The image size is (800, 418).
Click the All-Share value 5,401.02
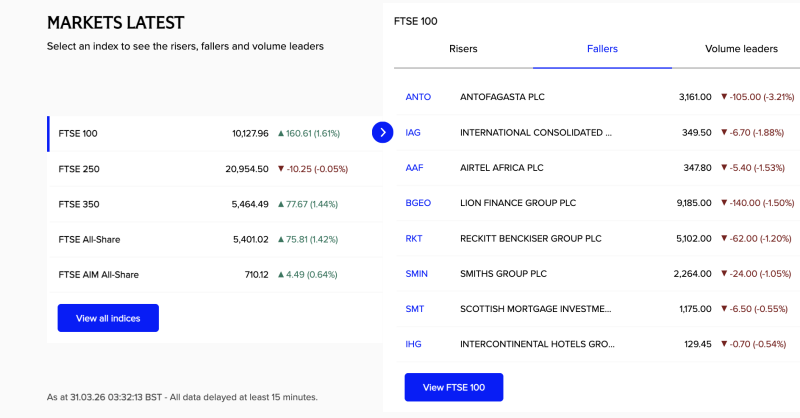[x=251, y=239]
